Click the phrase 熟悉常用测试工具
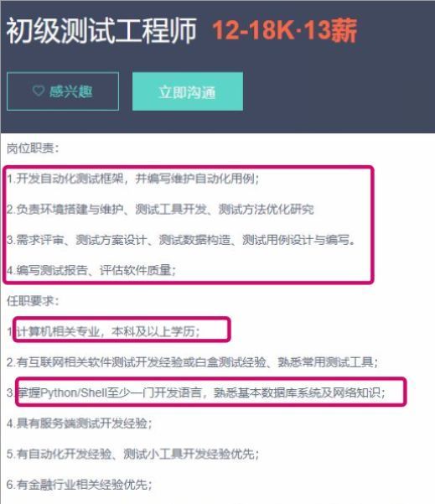Image resolution: width=435 pixels, height=504 pixels. (x=325, y=362)
